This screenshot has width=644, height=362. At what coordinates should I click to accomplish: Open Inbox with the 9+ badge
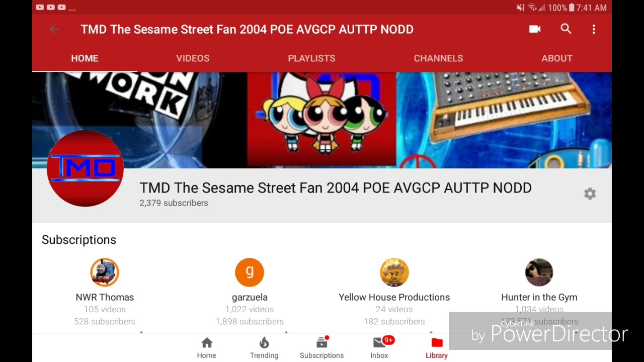[x=380, y=348]
